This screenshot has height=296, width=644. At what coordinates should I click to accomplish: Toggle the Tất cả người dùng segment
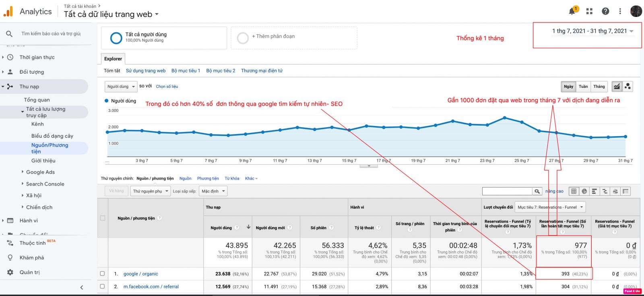(x=164, y=38)
